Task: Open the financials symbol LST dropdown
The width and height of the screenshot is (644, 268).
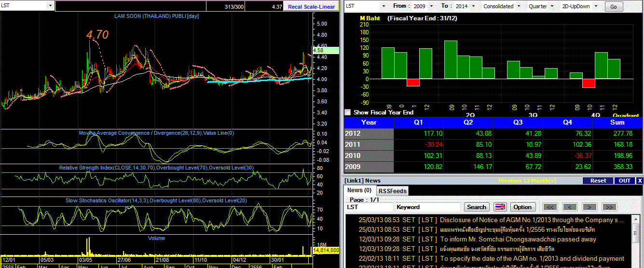Action: point(384,6)
